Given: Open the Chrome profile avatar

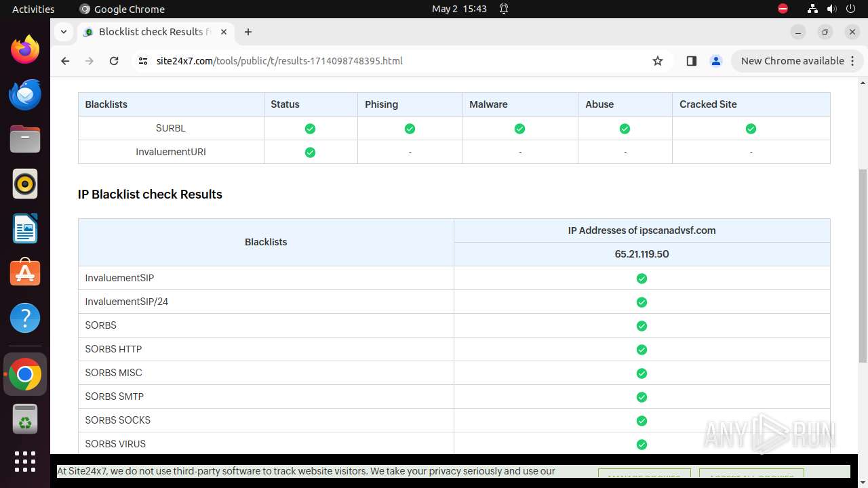Looking at the screenshot, I should pos(716,61).
